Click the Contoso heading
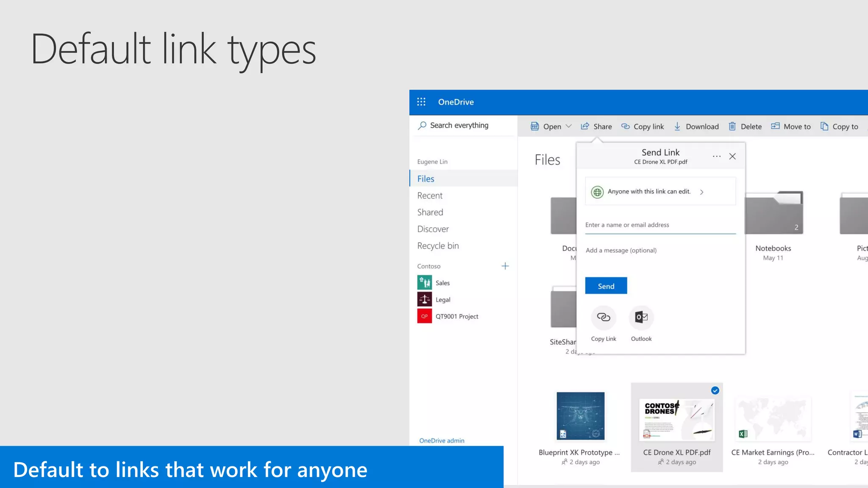Viewport: 868px width, 488px height. coord(428,266)
